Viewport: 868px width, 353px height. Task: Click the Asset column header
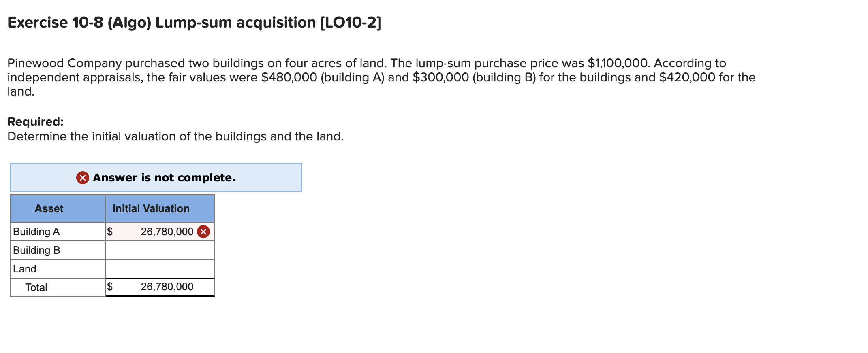(x=49, y=208)
